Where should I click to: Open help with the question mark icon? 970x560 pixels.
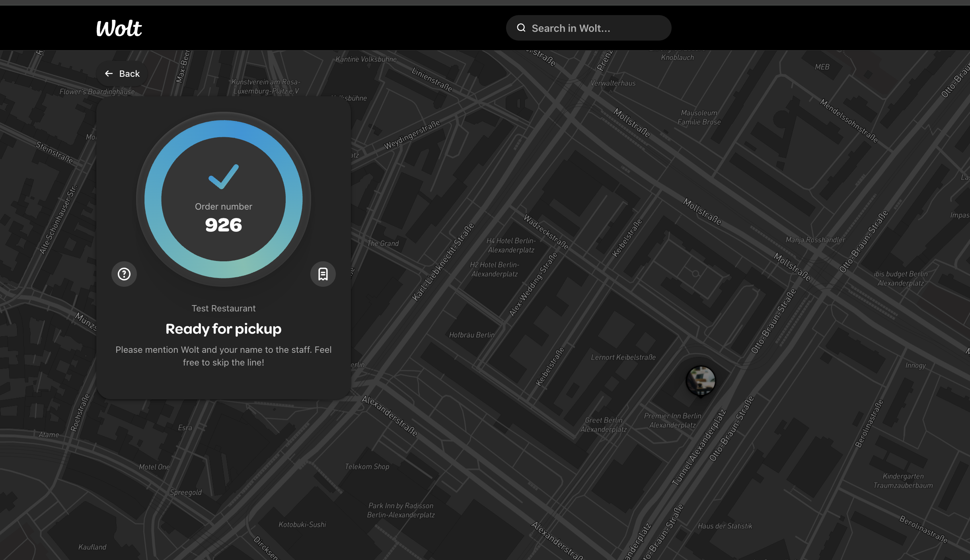click(124, 274)
